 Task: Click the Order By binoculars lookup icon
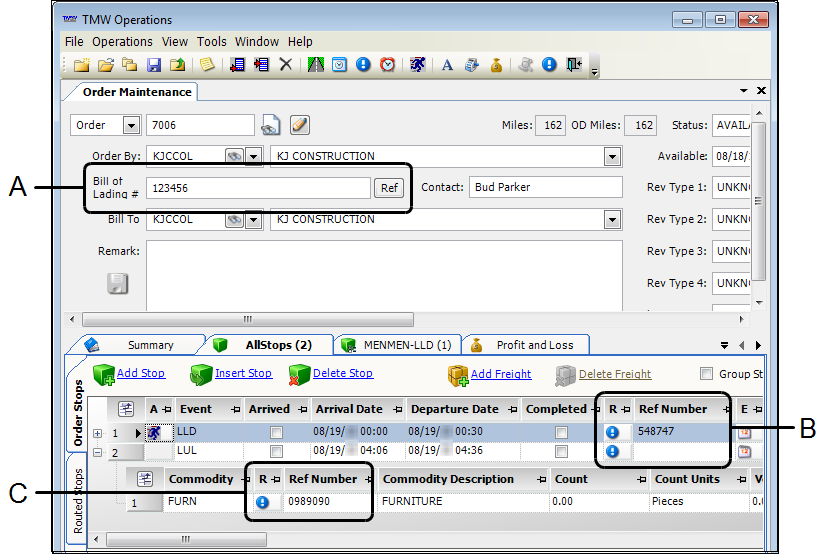[x=234, y=156]
